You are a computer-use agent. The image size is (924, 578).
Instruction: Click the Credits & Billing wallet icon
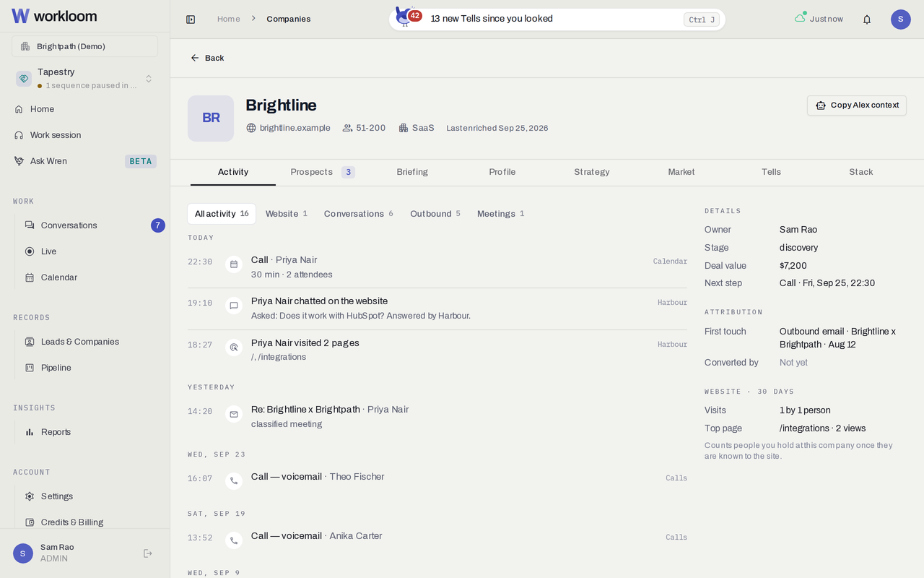(30, 522)
